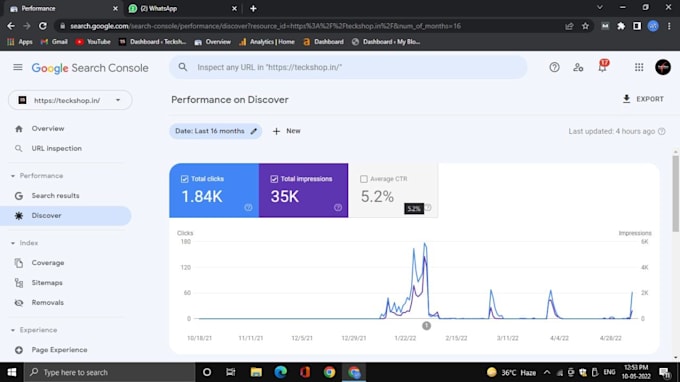Click the info icon beside Last updated
The height and width of the screenshot is (382, 680).
(x=661, y=131)
